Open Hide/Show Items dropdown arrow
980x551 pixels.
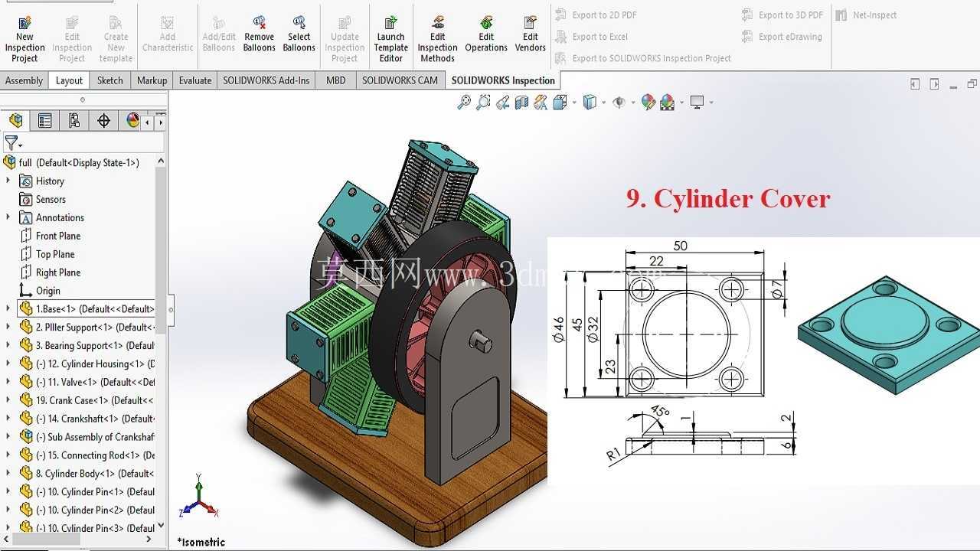633,103
